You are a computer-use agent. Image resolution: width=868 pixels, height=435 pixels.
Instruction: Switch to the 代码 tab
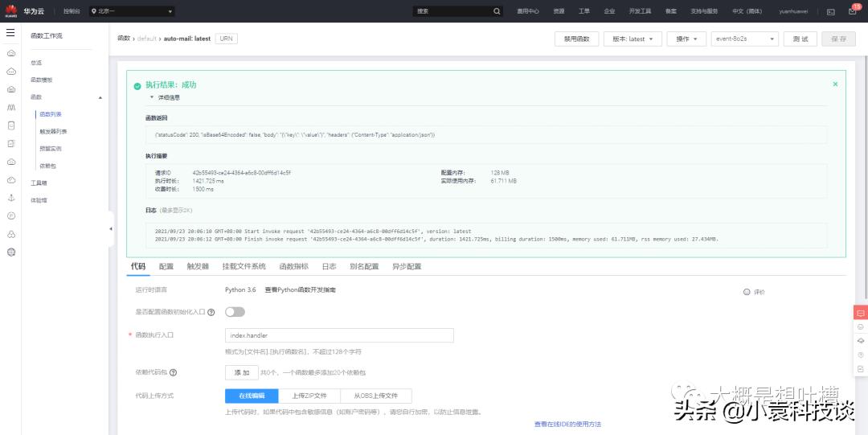click(x=138, y=266)
